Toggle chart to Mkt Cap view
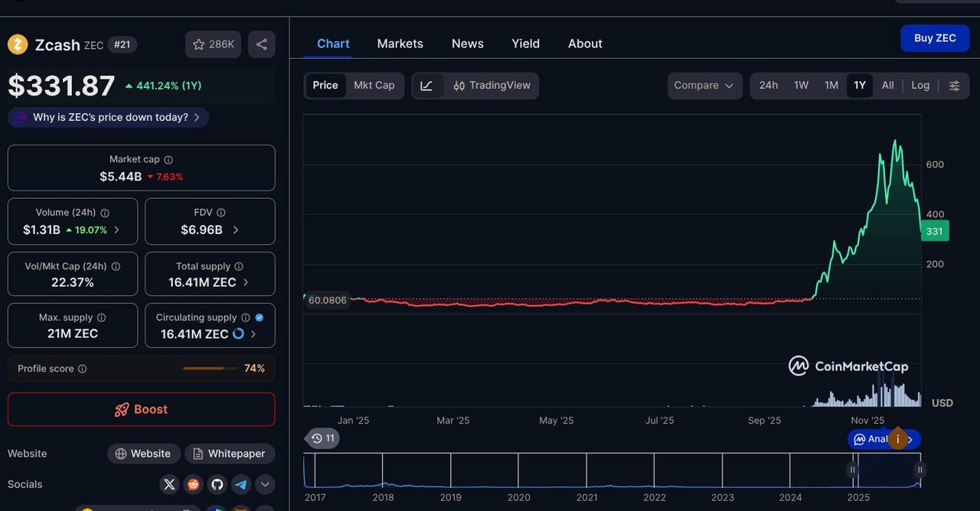This screenshot has height=511, width=980. (374, 86)
